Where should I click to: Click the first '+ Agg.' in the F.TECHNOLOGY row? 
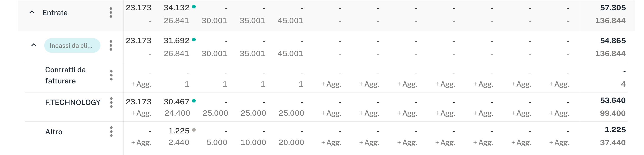click(141, 113)
